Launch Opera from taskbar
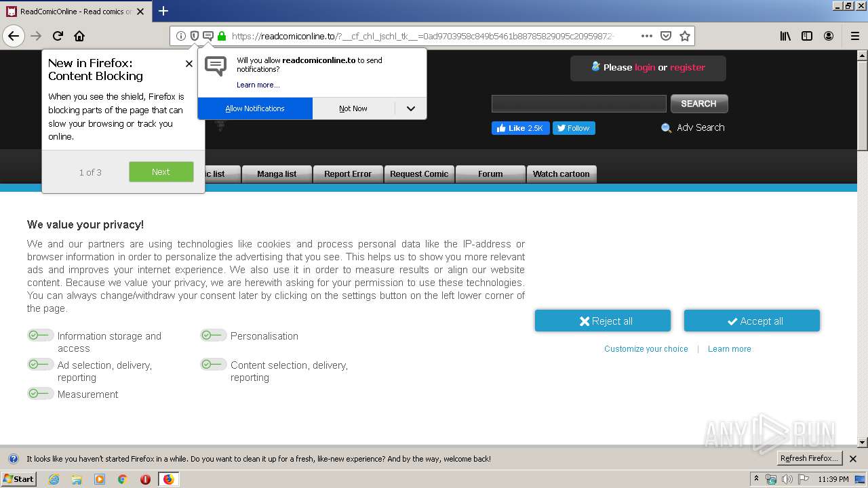868x488 pixels. 145,479
